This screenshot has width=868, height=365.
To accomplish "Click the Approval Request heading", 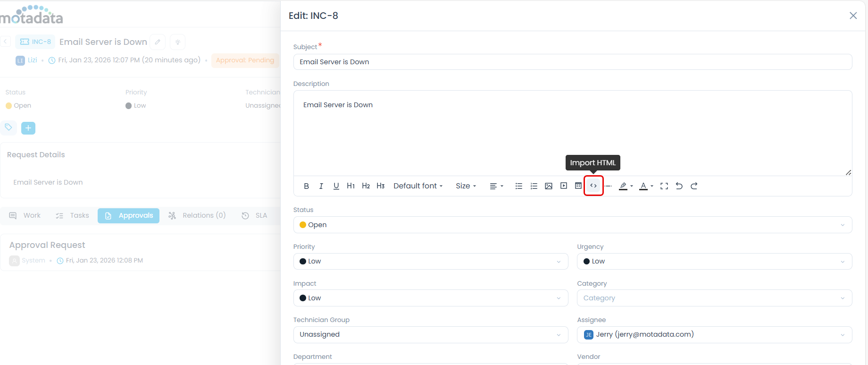I will (x=47, y=245).
